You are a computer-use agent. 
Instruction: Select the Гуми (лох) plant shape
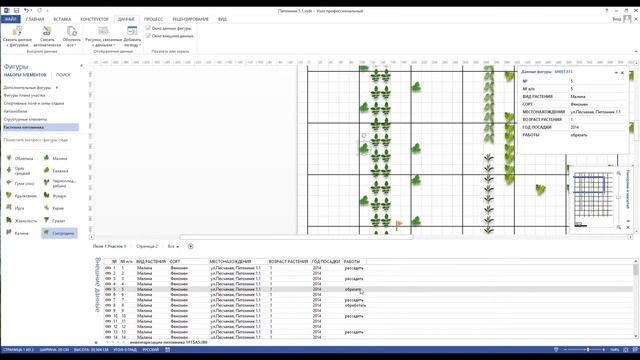19,183
